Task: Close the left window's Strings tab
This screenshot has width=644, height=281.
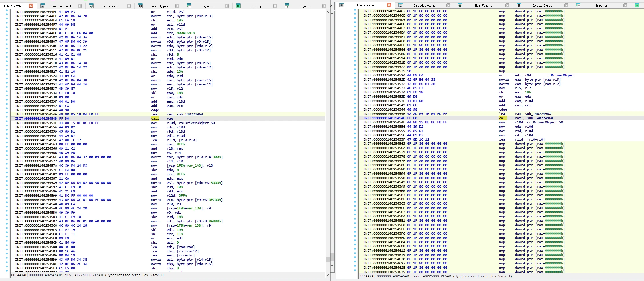Action: pyautogui.click(x=275, y=6)
